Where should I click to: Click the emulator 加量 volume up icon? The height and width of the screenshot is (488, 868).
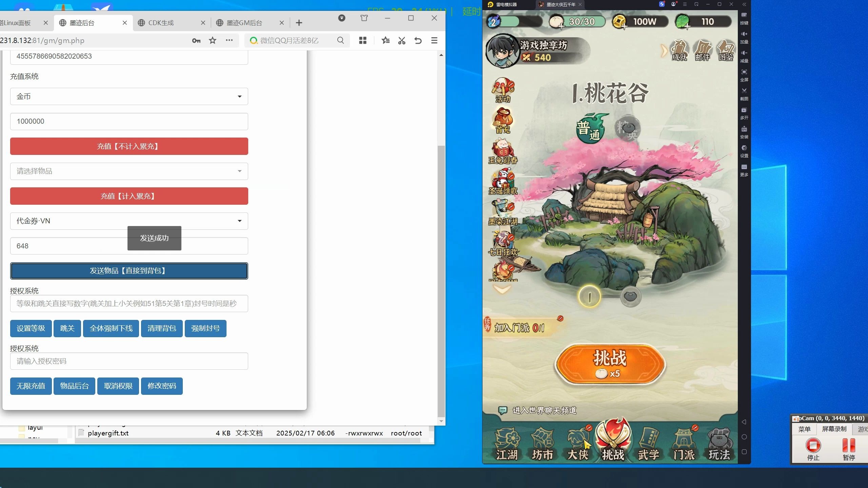(x=744, y=37)
